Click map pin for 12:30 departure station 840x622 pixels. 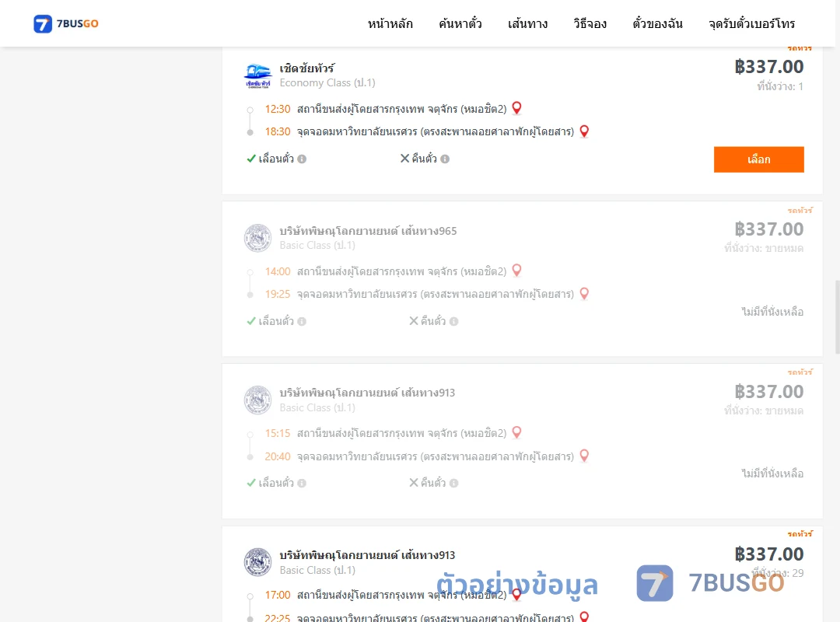[516, 108]
